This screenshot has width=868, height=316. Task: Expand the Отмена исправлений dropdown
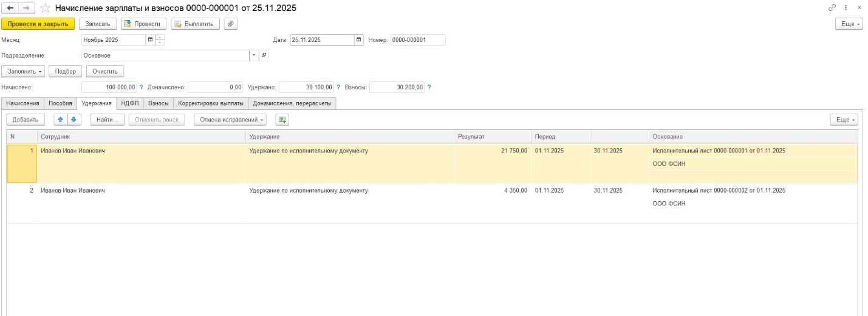pos(230,120)
